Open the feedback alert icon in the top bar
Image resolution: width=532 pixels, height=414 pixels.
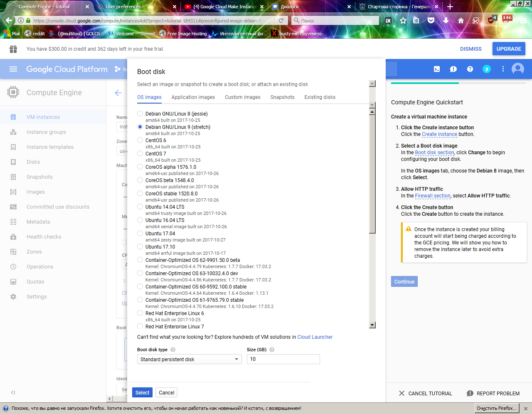point(453,69)
